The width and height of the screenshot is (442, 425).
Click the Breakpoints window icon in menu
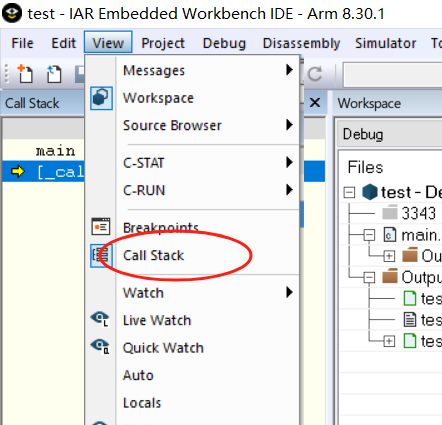101,226
